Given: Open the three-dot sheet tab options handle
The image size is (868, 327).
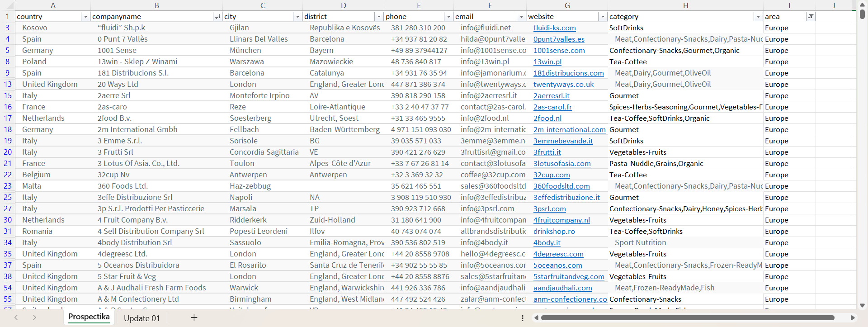Looking at the screenshot, I should click(x=523, y=318).
